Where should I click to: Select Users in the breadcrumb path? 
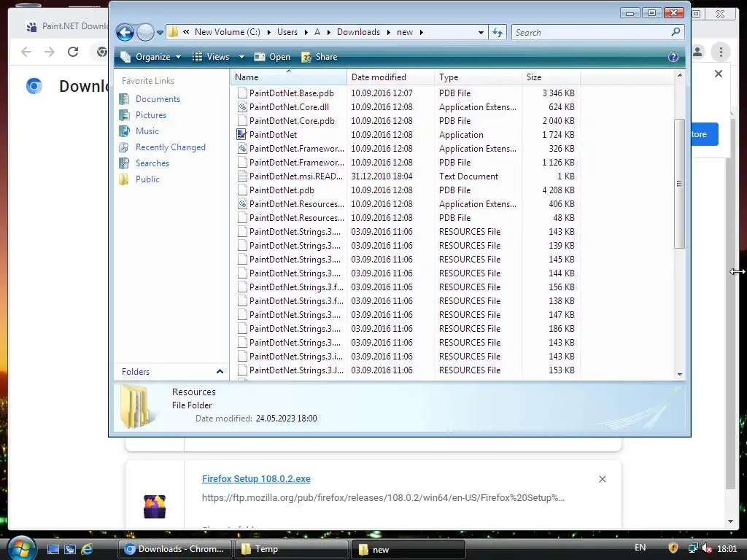click(287, 32)
